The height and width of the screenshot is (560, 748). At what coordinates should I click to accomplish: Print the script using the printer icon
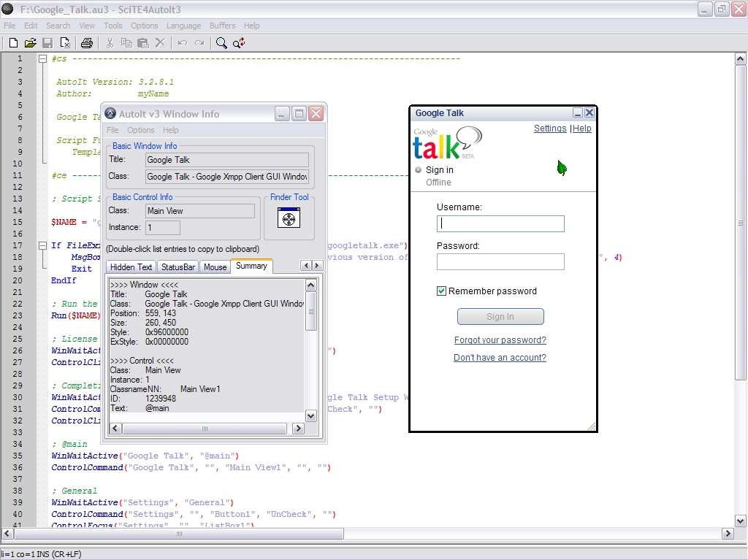(87, 43)
